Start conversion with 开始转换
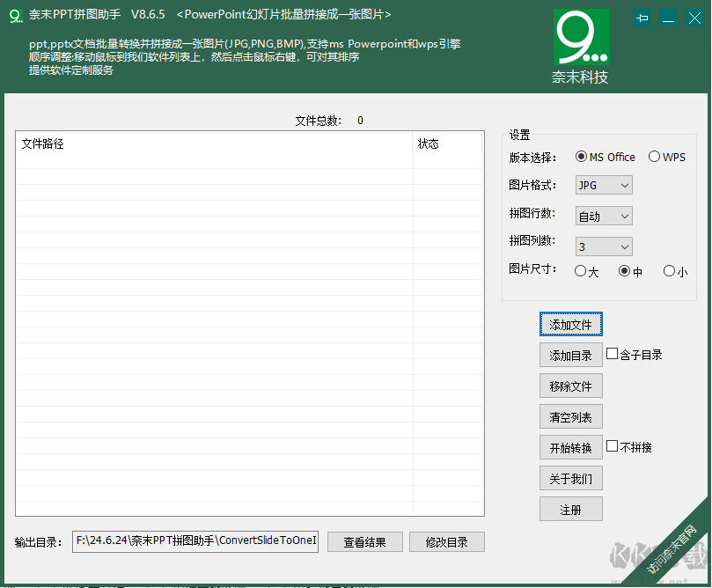This screenshot has width=712, height=588. click(571, 448)
